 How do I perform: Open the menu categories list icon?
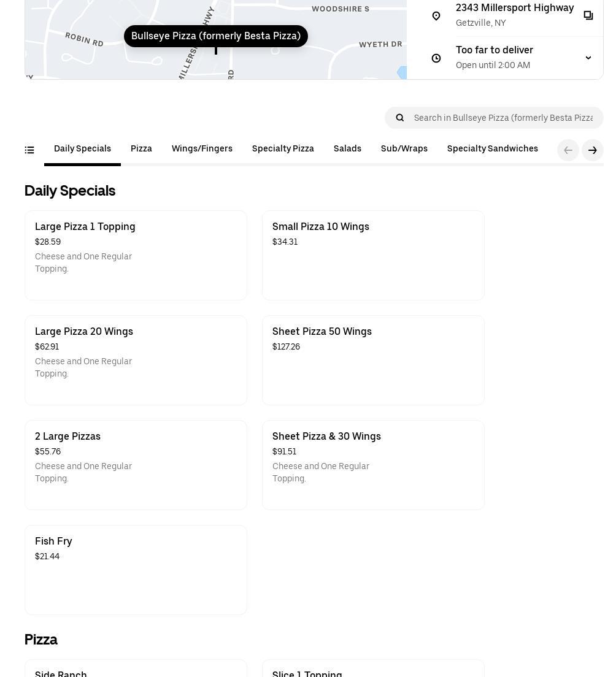tap(29, 150)
